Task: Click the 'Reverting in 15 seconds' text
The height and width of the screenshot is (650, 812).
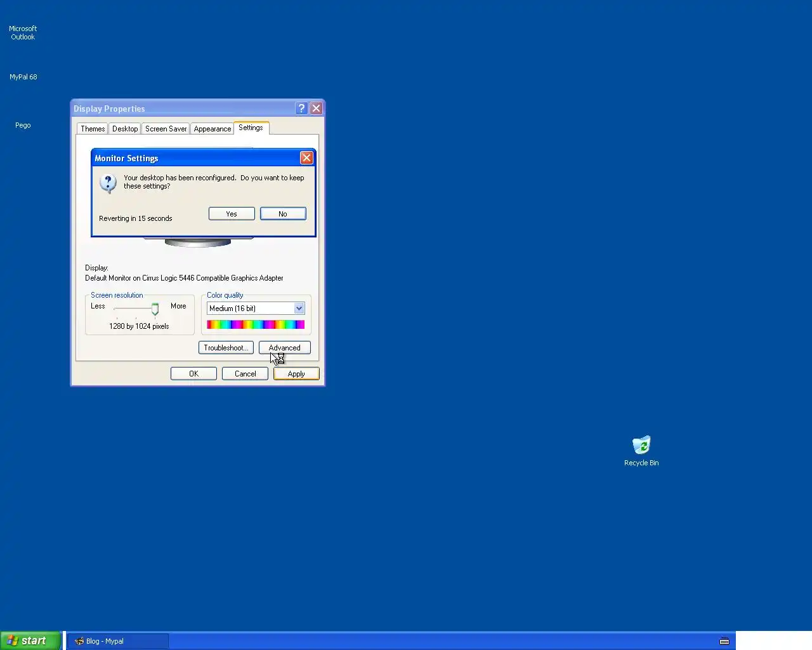Action: [x=136, y=218]
